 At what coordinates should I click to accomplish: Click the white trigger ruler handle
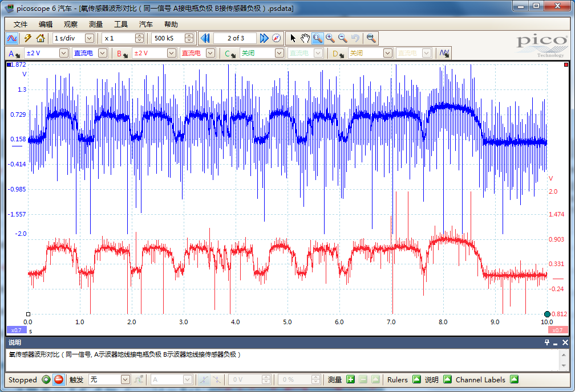coord(29,314)
